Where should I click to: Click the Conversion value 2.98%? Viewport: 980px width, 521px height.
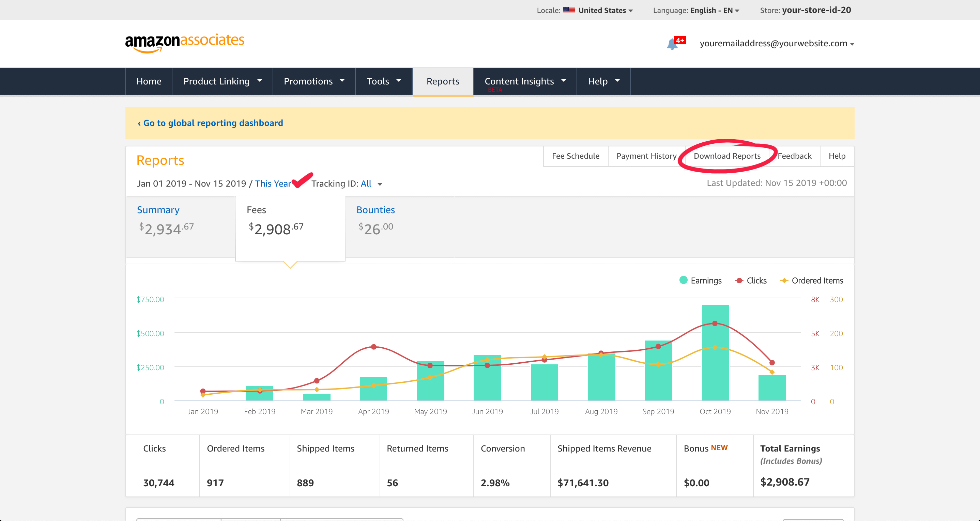pos(495,483)
